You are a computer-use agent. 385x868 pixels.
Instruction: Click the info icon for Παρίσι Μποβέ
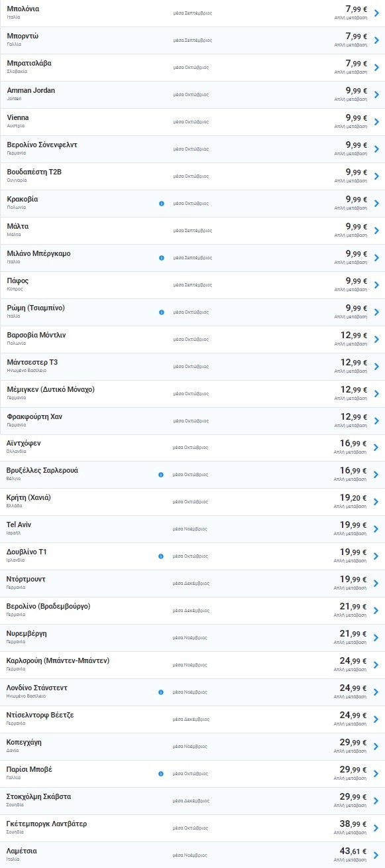[161, 774]
